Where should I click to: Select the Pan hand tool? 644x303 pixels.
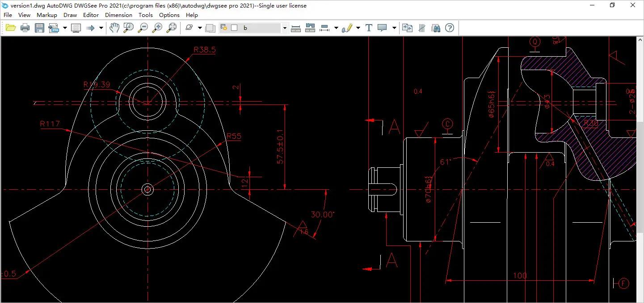[x=114, y=28]
